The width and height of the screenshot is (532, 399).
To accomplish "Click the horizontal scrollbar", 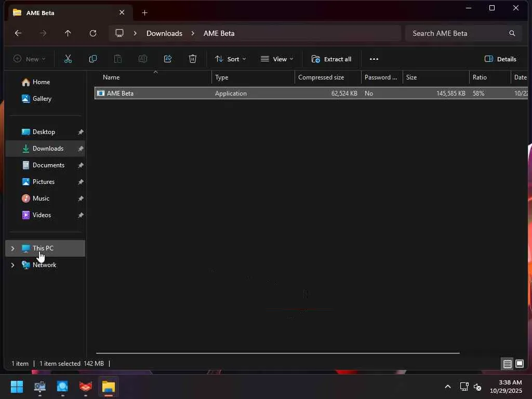I will coord(278,353).
